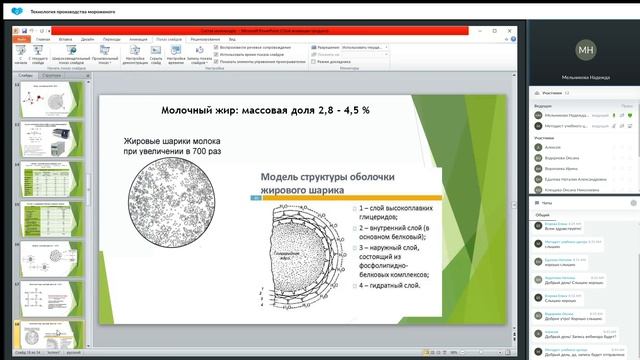Click microphone icon beside Мельникова Надежда
Screen dimensions: 640x360
(613, 116)
